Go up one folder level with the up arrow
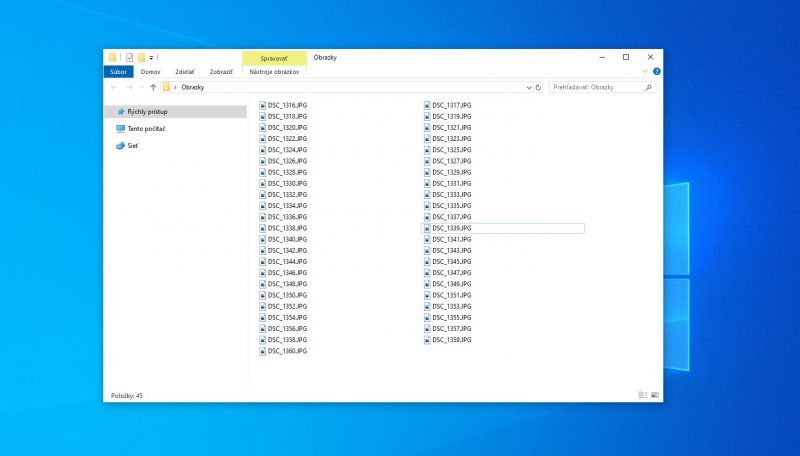 click(152, 88)
